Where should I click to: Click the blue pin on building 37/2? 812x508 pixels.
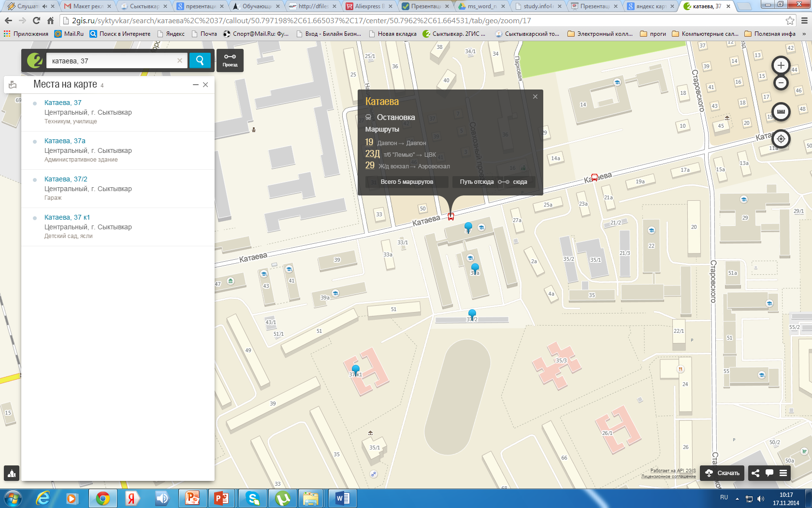(x=472, y=315)
